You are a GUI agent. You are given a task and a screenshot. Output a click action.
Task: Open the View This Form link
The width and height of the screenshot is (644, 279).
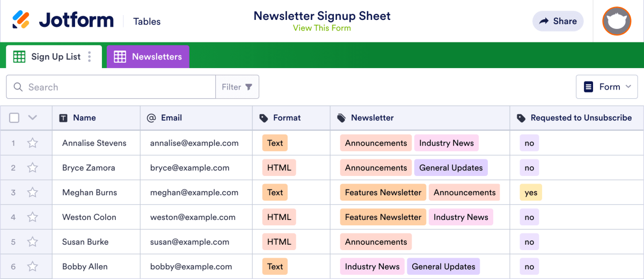(x=322, y=28)
